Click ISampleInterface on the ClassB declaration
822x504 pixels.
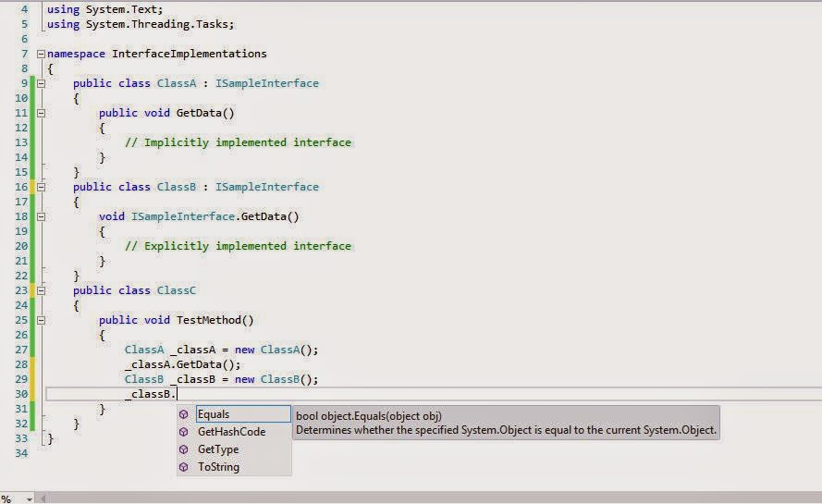click(x=267, y=187)
